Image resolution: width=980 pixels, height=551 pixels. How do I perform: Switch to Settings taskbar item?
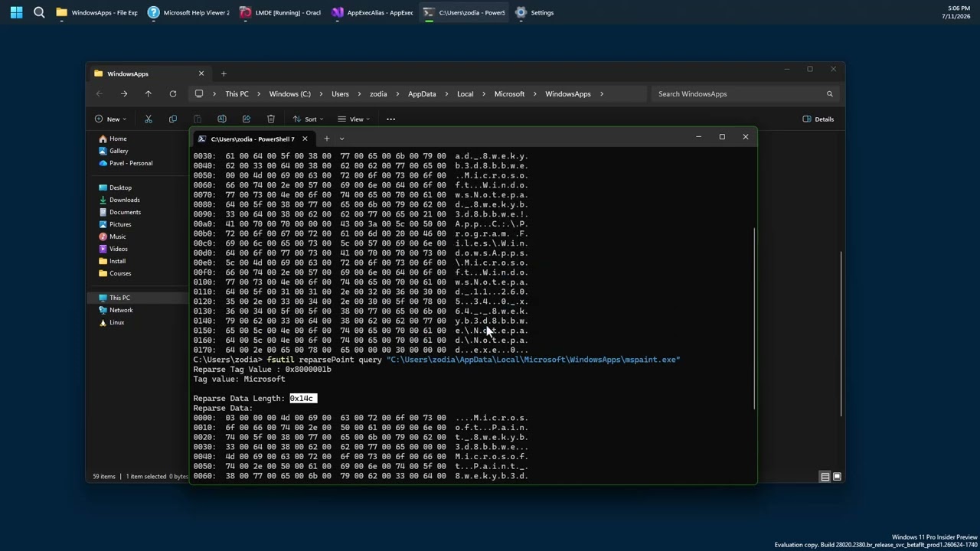tap(534, 12)
